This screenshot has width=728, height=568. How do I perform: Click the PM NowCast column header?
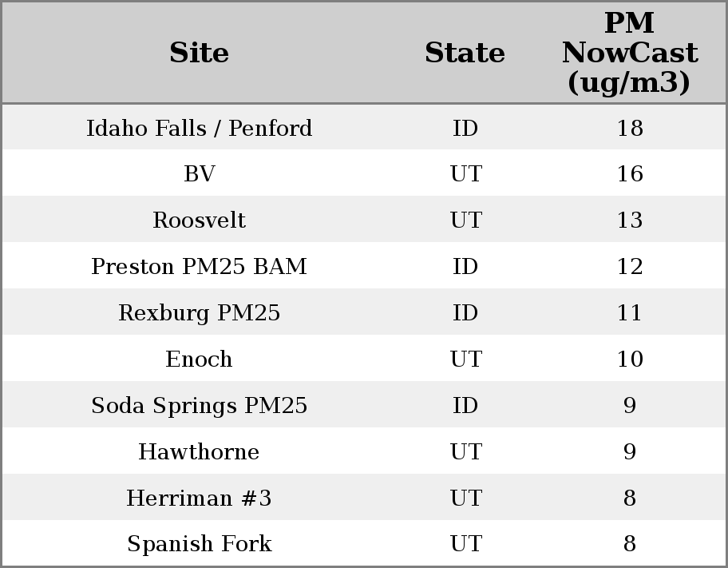coord(629,53)
